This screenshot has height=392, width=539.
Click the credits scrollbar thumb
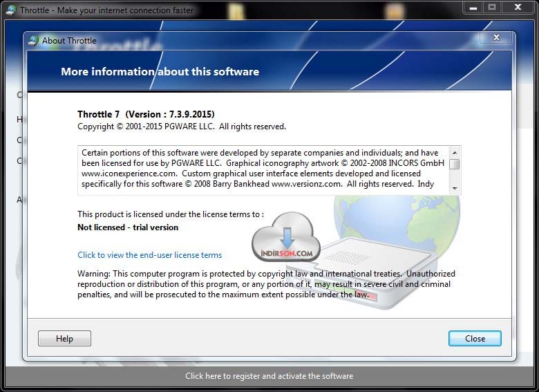tap(455, 164)
